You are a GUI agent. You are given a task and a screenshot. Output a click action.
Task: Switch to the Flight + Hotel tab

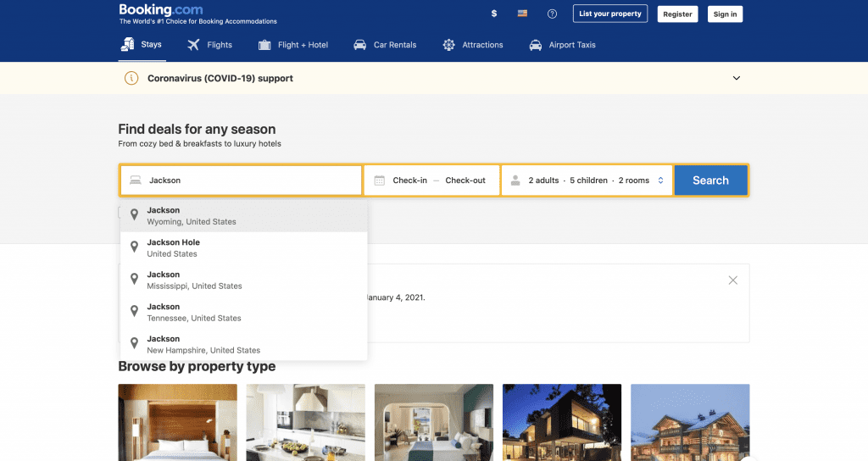pos(293,45)
